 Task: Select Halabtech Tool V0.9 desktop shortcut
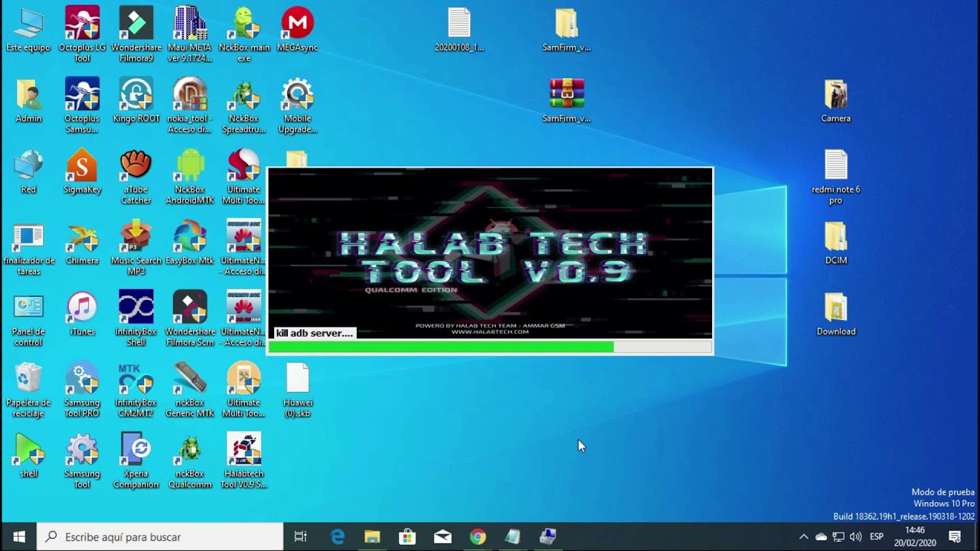(243, 461)
